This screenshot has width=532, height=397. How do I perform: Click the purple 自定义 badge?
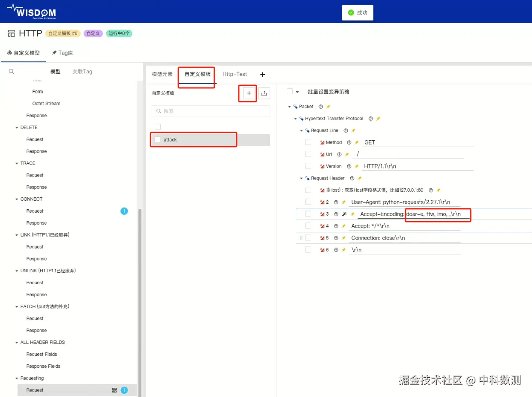click(x=93, y=33)
